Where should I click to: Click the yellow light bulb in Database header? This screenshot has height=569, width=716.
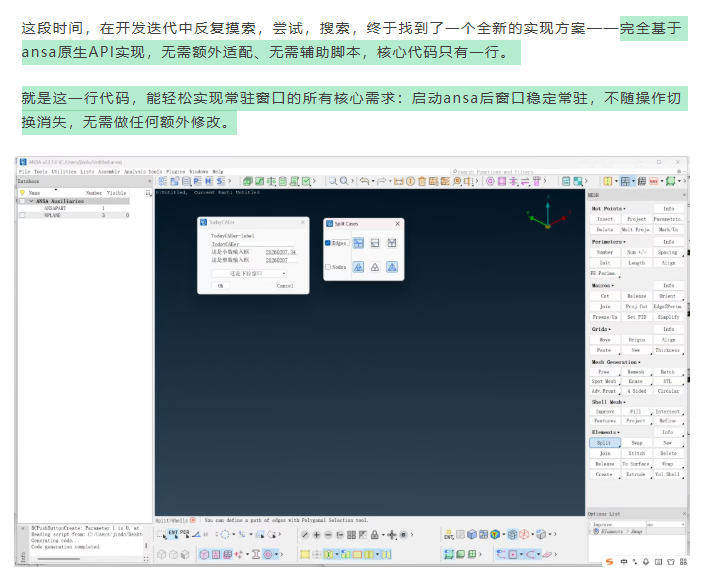(x=22, y=193)
